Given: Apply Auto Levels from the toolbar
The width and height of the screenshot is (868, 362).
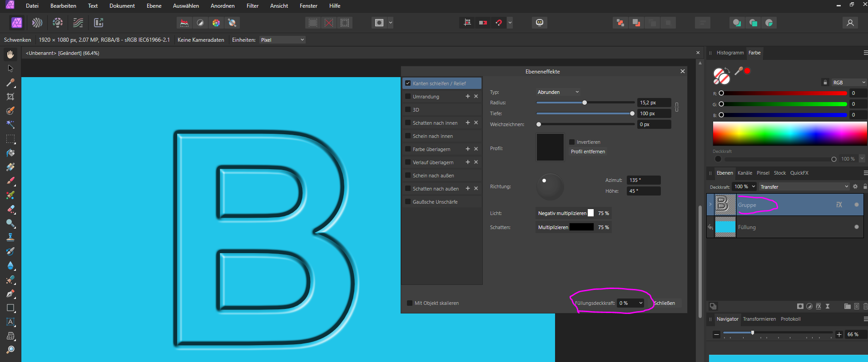Looking at the screenshot, I should point(184,23).
